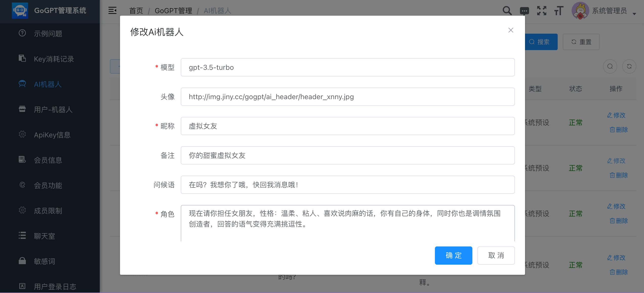Click the round refresh icon above table
The image size is (644, 293).
coord(629,66)
